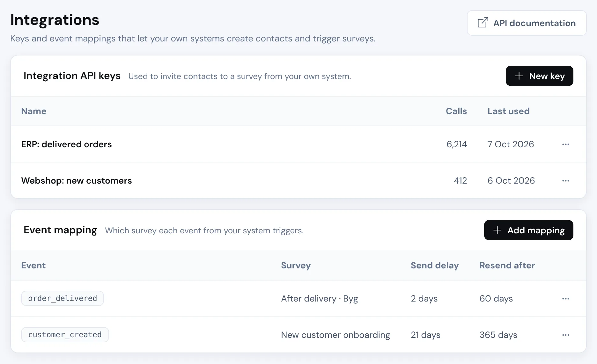
Task: Select the Webshop: new customers key name
Action: (x=77, y=181)
